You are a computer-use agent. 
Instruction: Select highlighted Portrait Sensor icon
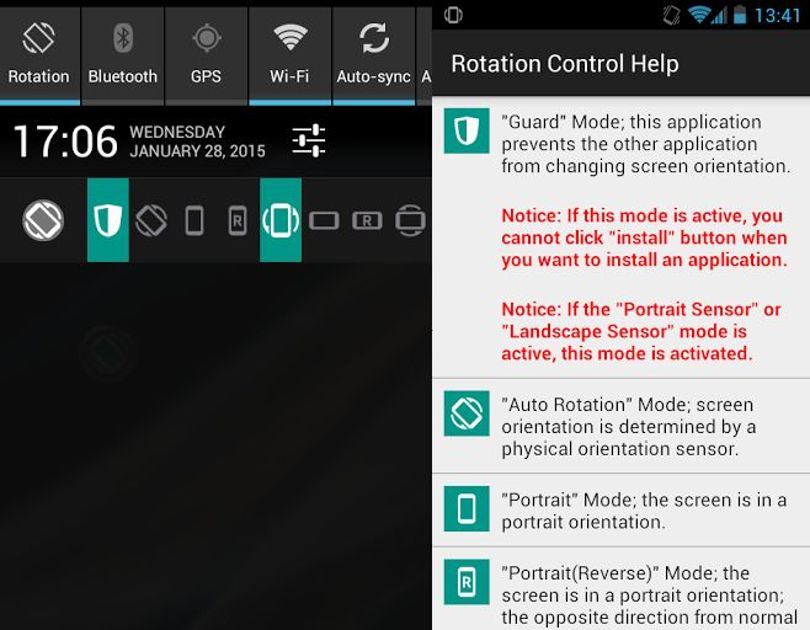pos(281,220)
